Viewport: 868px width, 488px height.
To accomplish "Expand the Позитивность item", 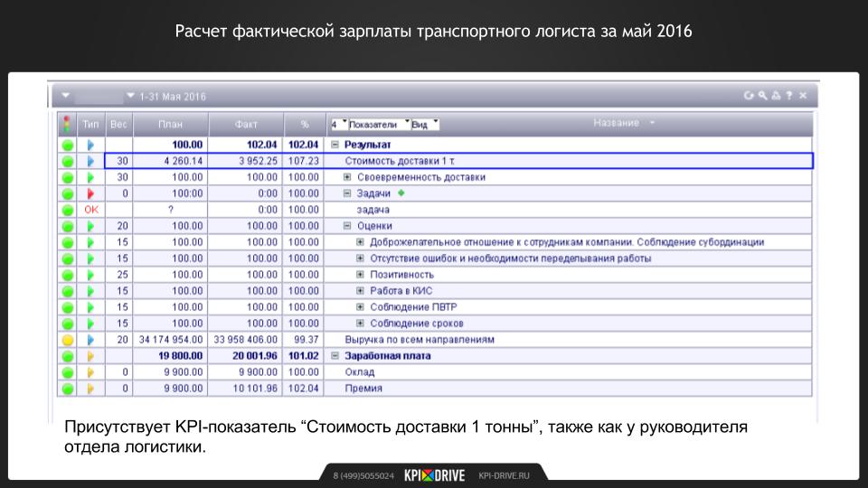I will point(360,275).
